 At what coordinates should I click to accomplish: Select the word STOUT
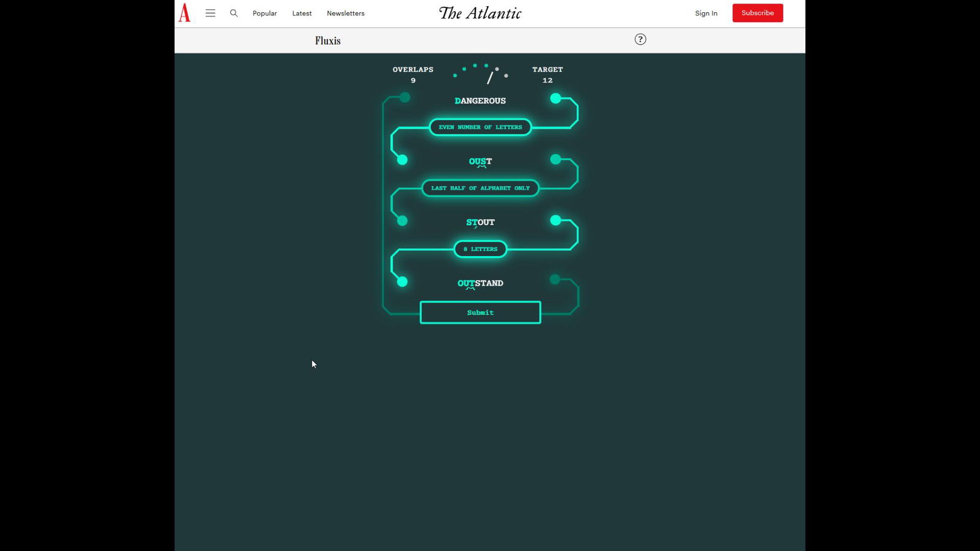point(480,222)
